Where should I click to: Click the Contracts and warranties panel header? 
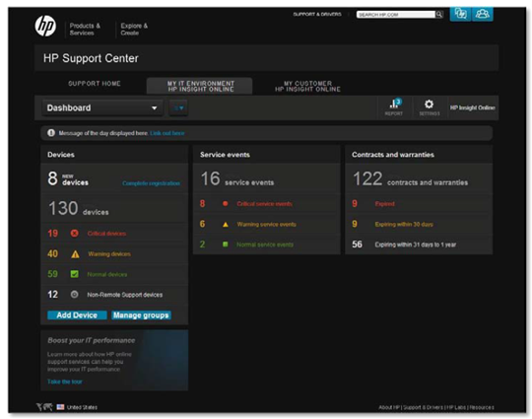(x=419, y=155)
